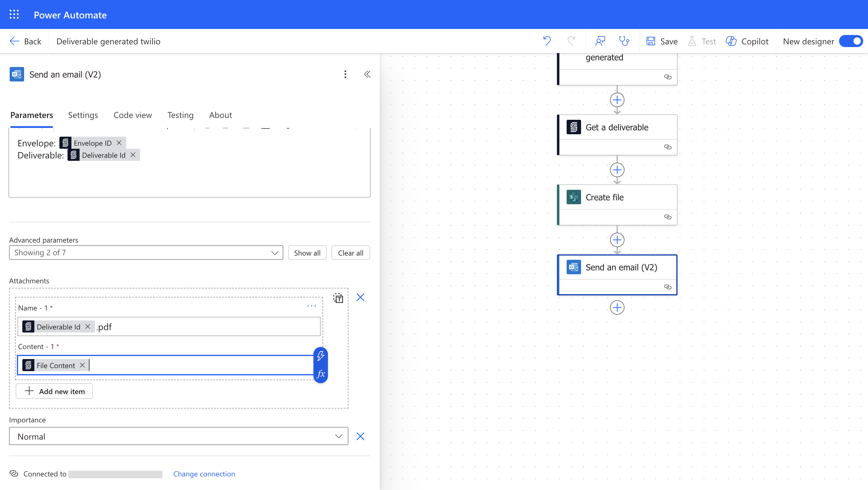This screenshot has height=490, width=868.
Task: Remove the File Content token
Action: tap(82, 365)
